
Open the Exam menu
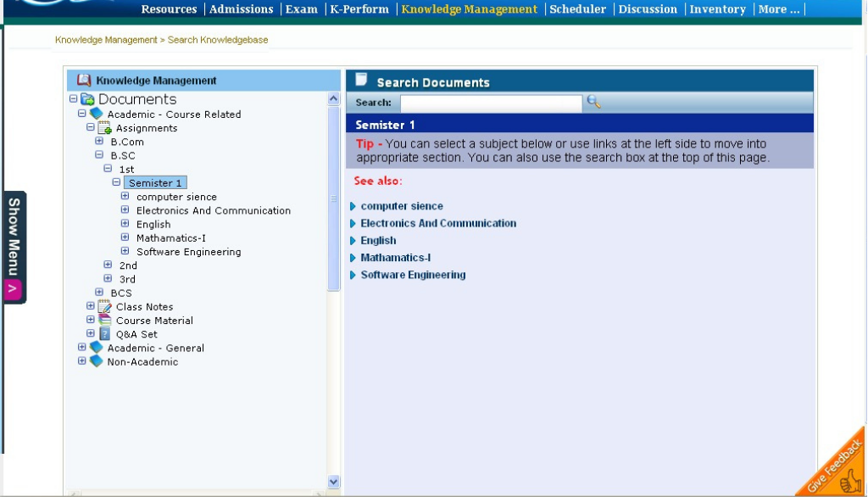(301, 8)
